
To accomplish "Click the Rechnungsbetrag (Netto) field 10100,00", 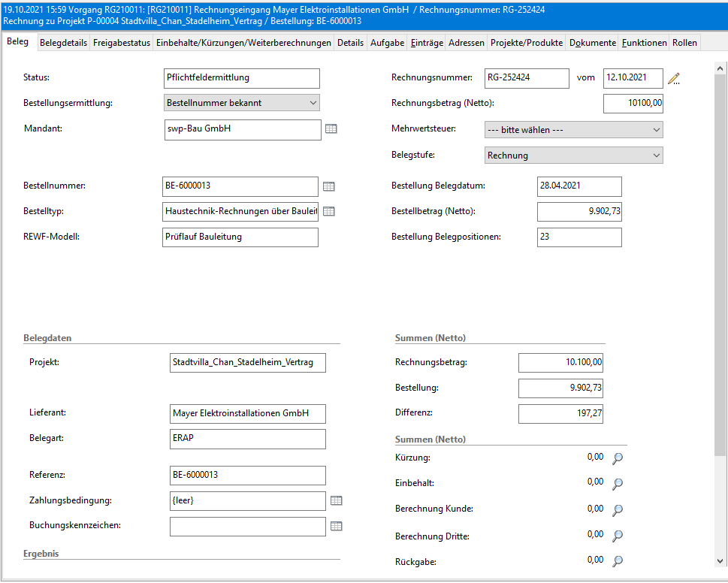I will (x=633, y=104).
